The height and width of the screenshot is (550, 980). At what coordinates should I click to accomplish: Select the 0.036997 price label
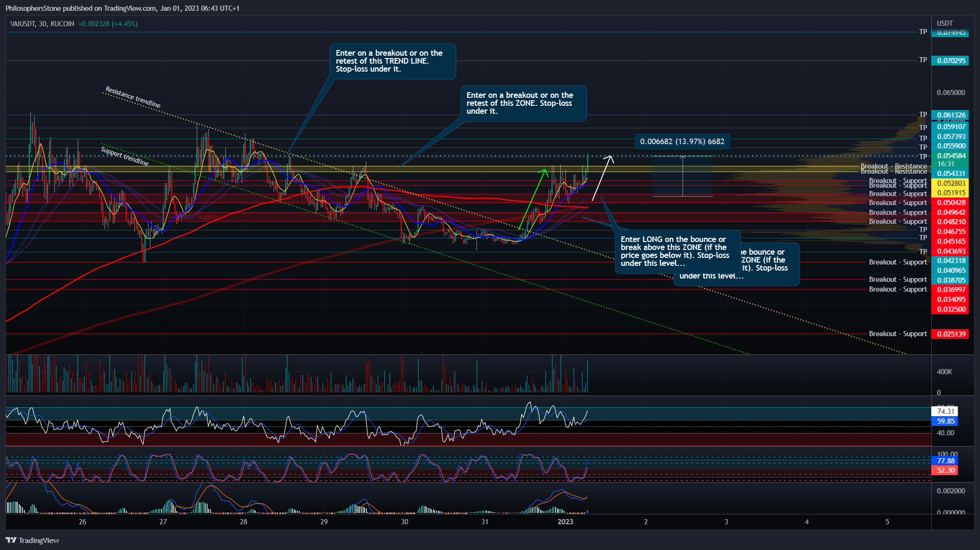point(950,289)
